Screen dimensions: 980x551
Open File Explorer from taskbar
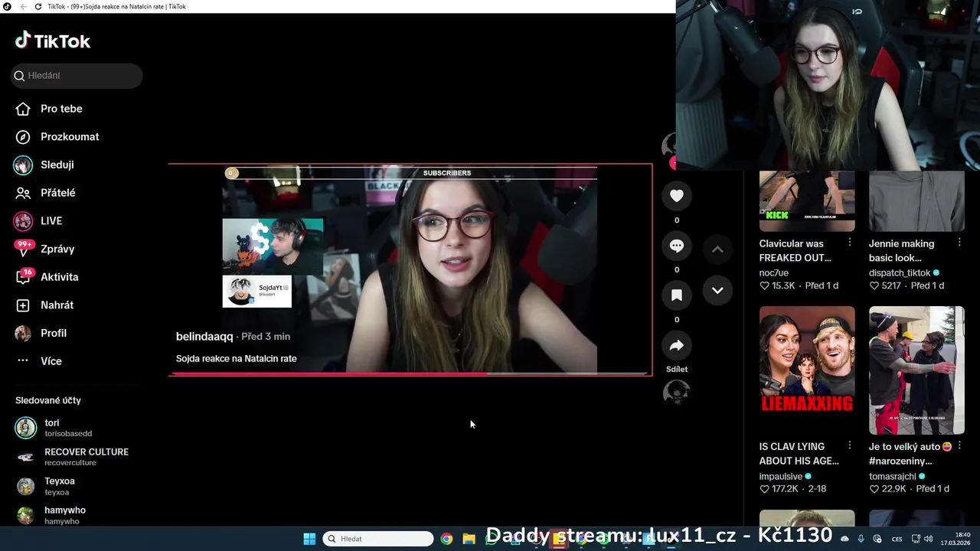(x=469, y=539)
